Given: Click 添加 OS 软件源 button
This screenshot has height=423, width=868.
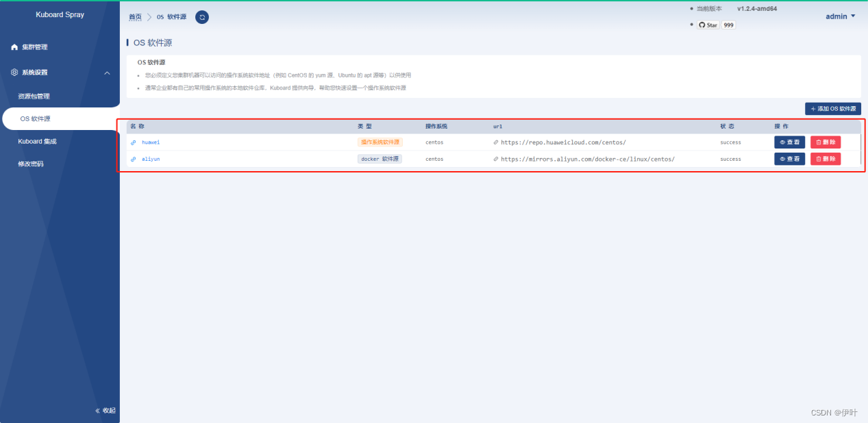Looking at the screenshot, I should pyautogui.click(x=833, y=109).
